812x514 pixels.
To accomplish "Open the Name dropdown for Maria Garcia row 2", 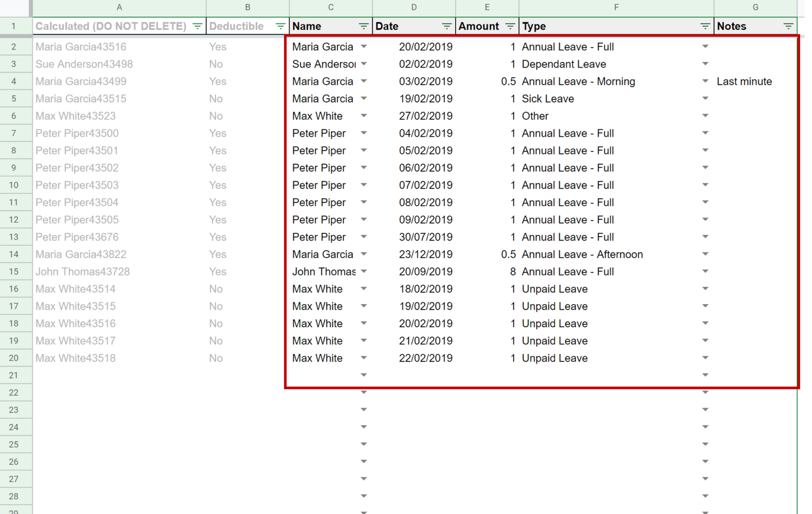I will [x=364, y=46].
